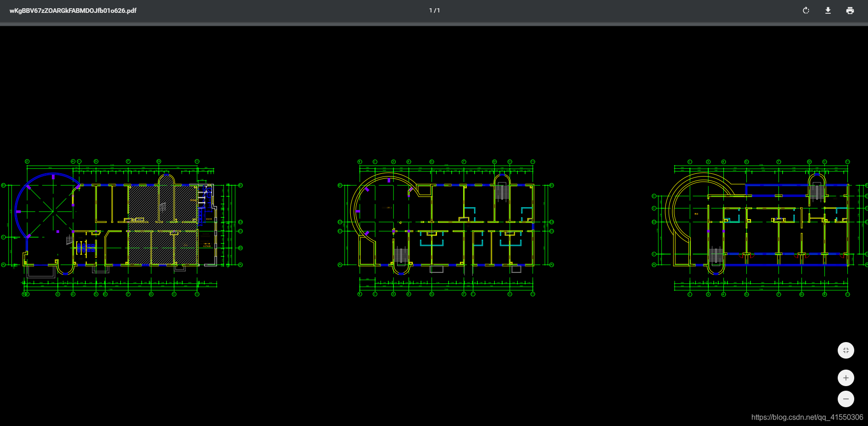Click the right floor plan drawing
The image size is (868, 426).
coord(760,228)
